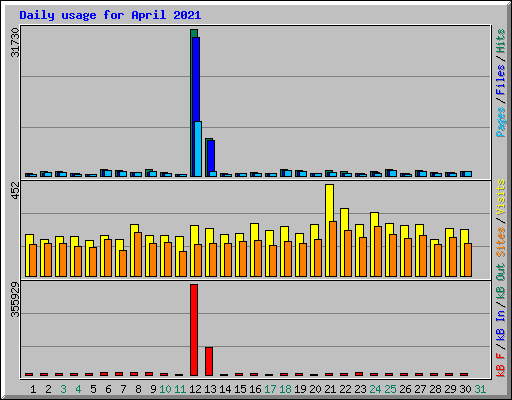Click day label 8 on the x-axis
The image size is (512, 400).
tap(138, 389)
